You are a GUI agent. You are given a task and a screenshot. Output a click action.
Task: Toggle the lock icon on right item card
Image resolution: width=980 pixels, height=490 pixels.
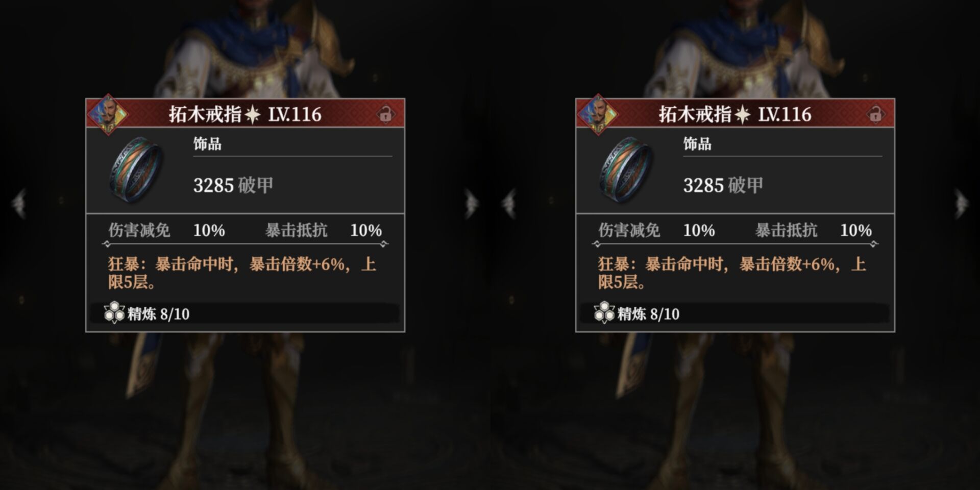coord(875,114)
